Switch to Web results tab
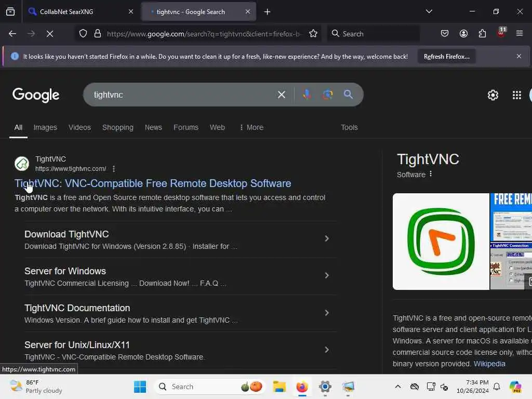532x399 pixels. (x=217, y=128)
